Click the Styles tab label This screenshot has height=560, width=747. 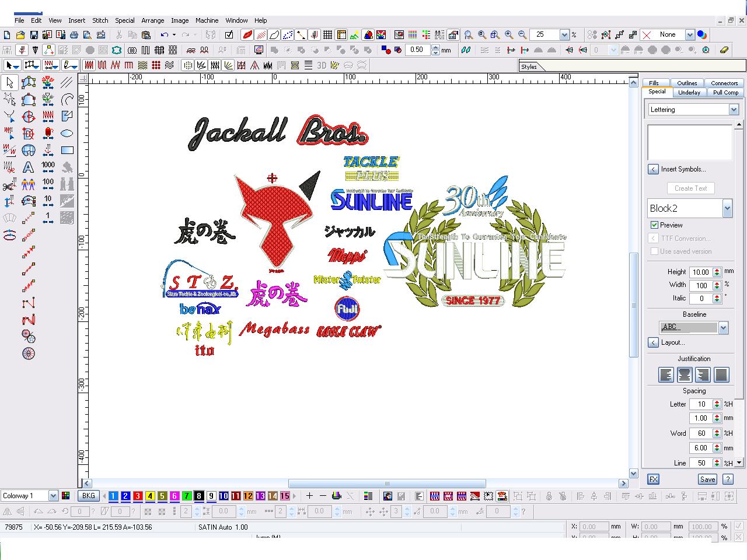point(529,66)
